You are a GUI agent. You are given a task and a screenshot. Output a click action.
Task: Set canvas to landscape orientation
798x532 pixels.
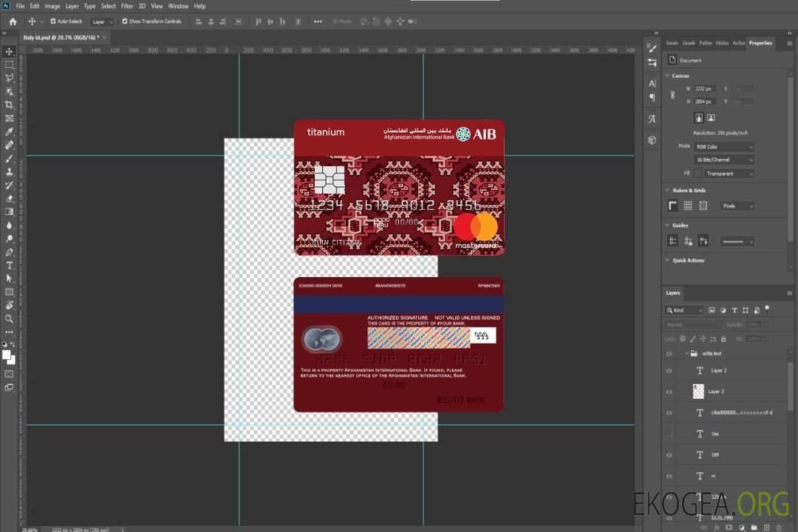tap(711, 117)
